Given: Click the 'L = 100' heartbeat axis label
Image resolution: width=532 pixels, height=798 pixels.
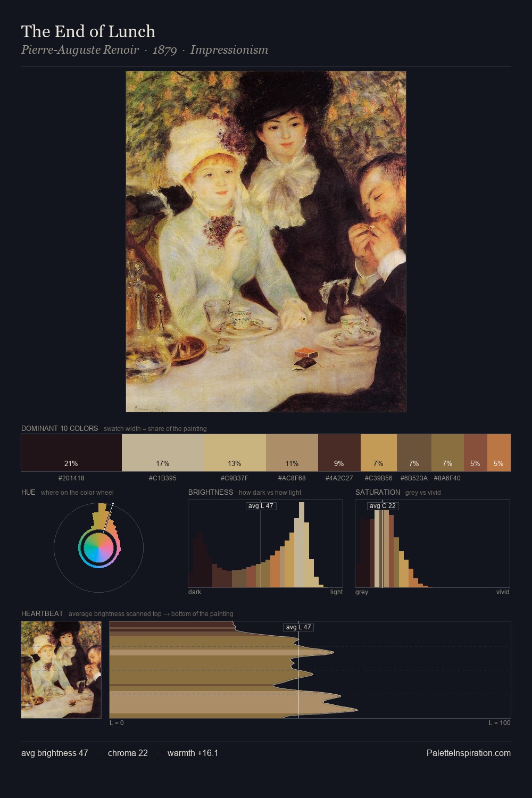Looking at the screenshot, I should (x=500, y=723).
